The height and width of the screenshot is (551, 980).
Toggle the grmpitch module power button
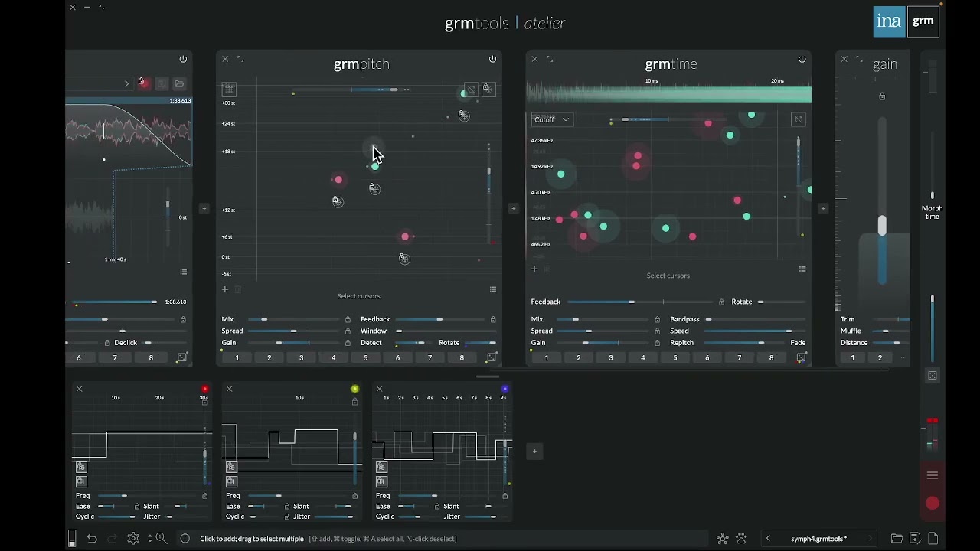(x=492, y=59)
